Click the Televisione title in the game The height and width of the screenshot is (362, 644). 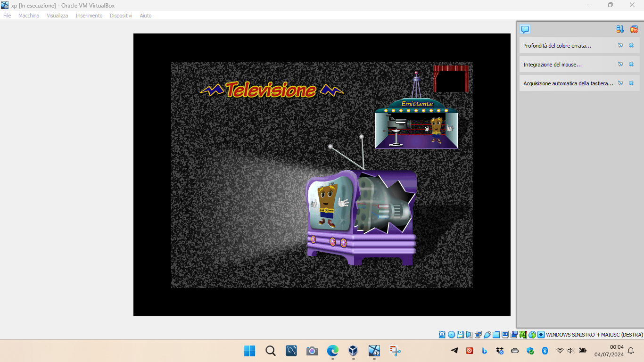(x=272, y=90)
